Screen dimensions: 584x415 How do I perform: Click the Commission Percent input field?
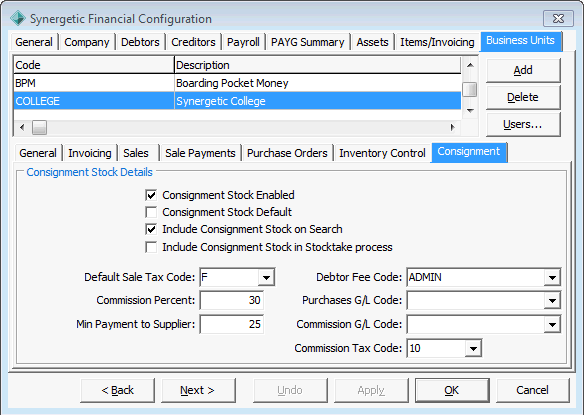coord(232,301)
